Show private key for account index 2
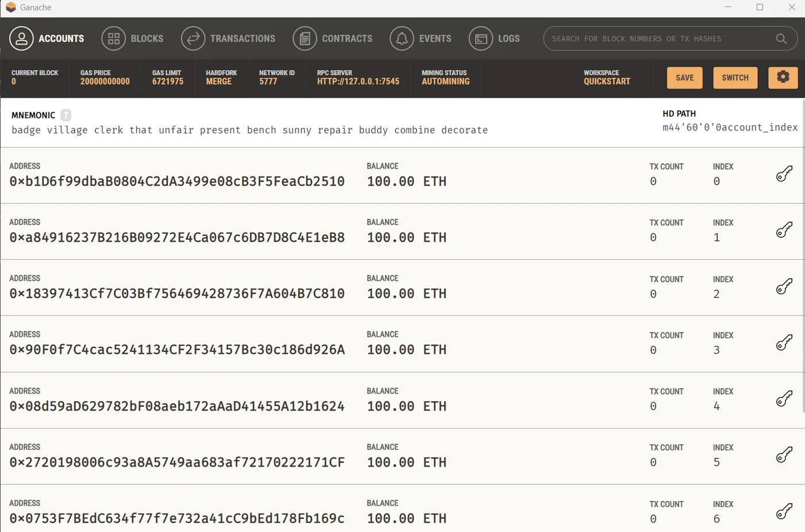The width and height of the screenshot is (805, 532). click(x=784, y=287)
